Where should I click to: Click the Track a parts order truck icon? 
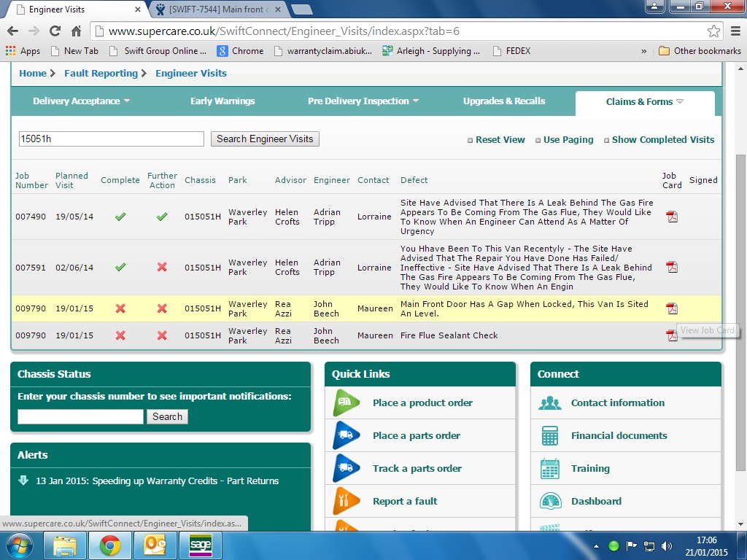347,468
